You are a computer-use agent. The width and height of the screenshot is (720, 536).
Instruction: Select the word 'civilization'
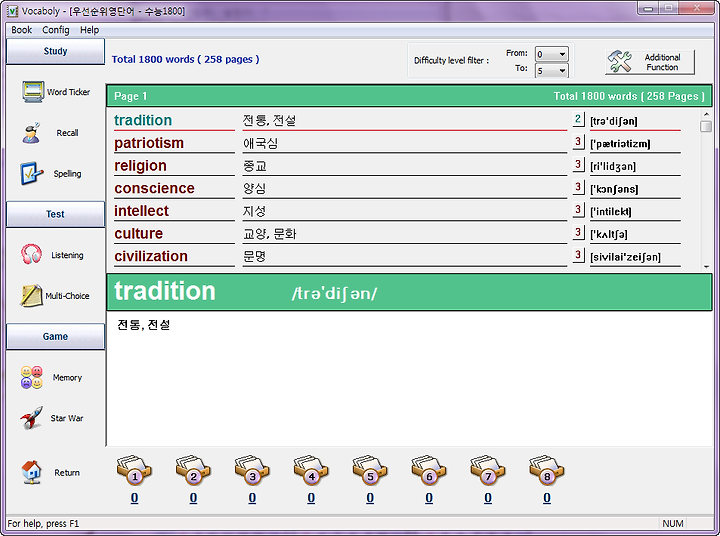pos(151,256)
